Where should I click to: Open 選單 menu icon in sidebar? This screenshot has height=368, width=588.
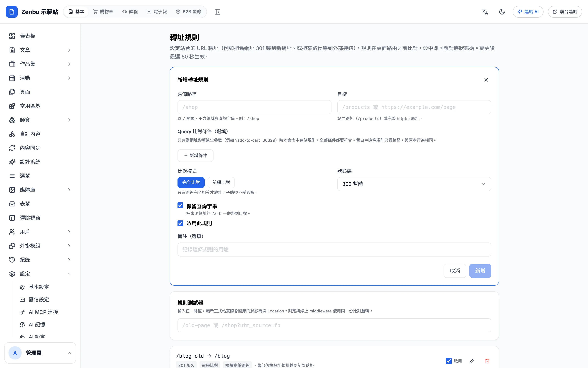click(12, 176)
